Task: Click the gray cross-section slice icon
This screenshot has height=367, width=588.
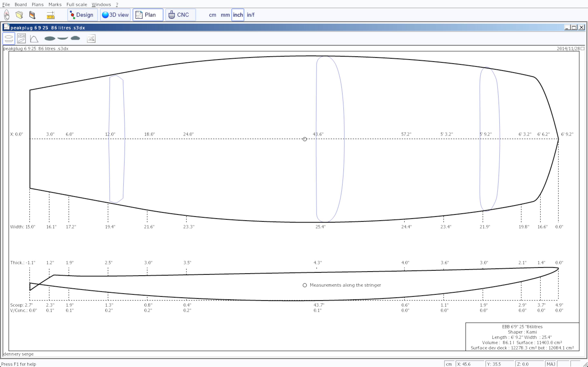Action: tap(75, 38)
